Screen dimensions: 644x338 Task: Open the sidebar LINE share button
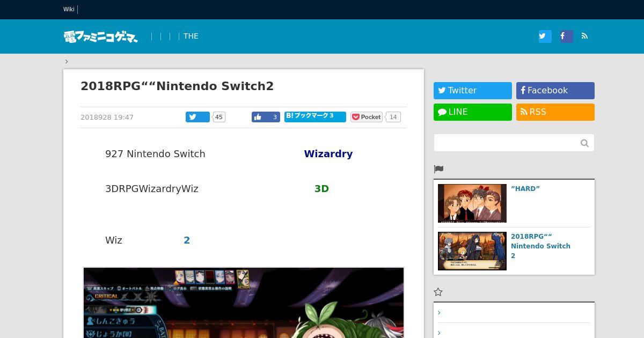tap(473, 112)
